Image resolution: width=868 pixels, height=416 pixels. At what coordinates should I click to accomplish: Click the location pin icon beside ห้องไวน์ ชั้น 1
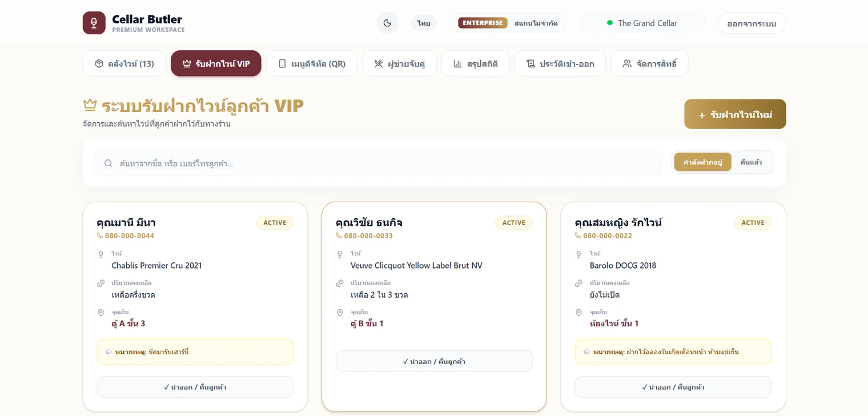point(578,313)
